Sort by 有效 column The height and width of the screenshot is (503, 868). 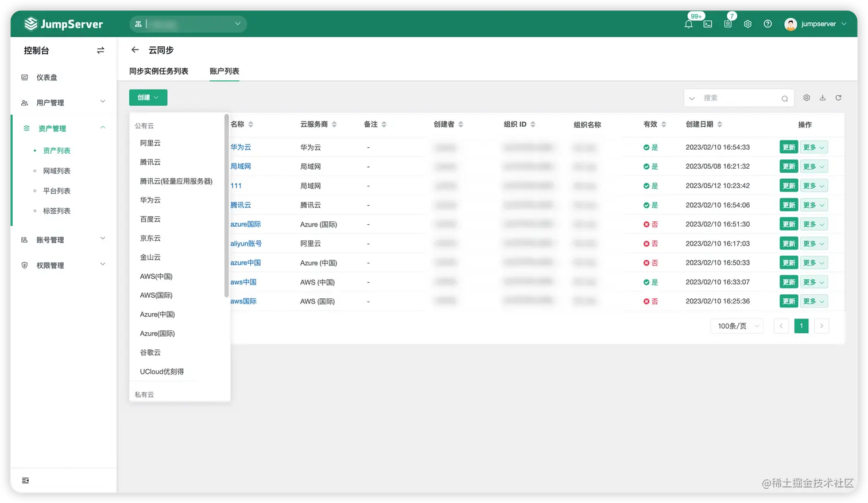click(x=664, y=124)
